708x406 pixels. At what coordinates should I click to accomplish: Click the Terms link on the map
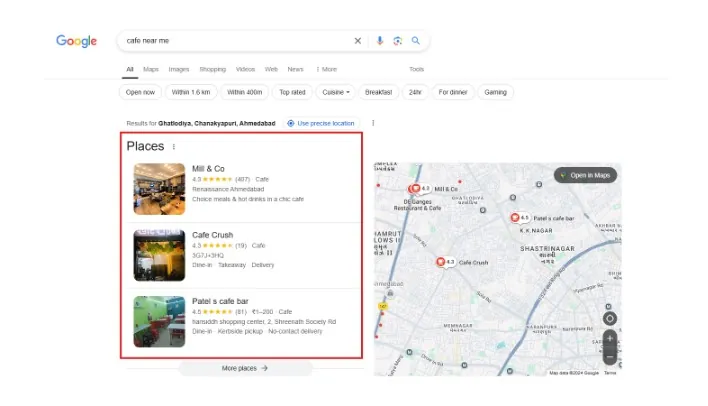point(610,373)
